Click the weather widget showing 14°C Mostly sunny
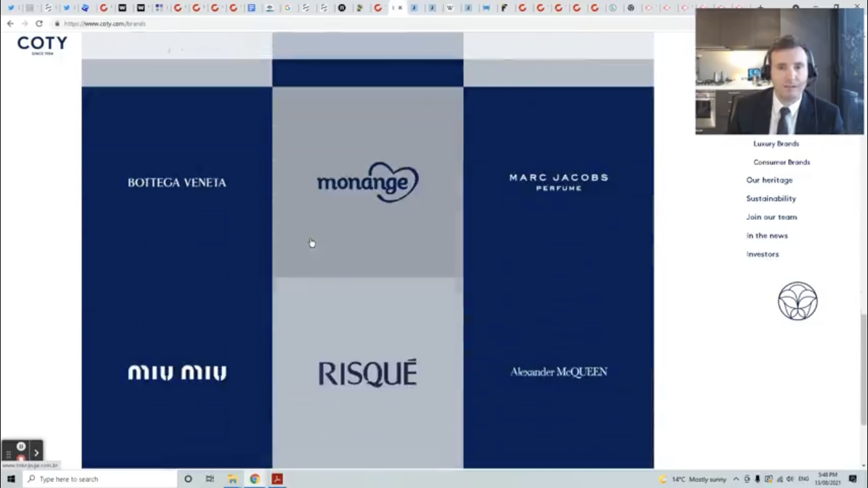Viewport: 868px width, 488px height. pos(692,479)
